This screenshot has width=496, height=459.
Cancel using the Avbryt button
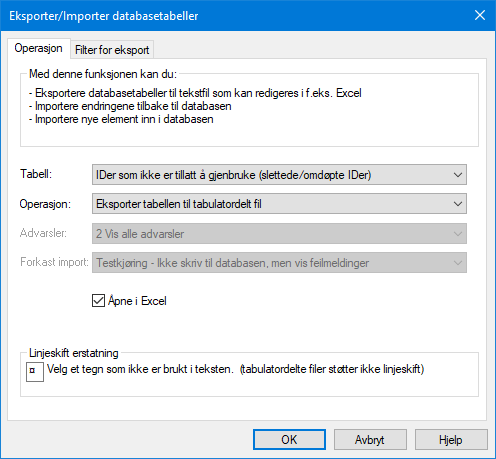click(x=370, y=440)
